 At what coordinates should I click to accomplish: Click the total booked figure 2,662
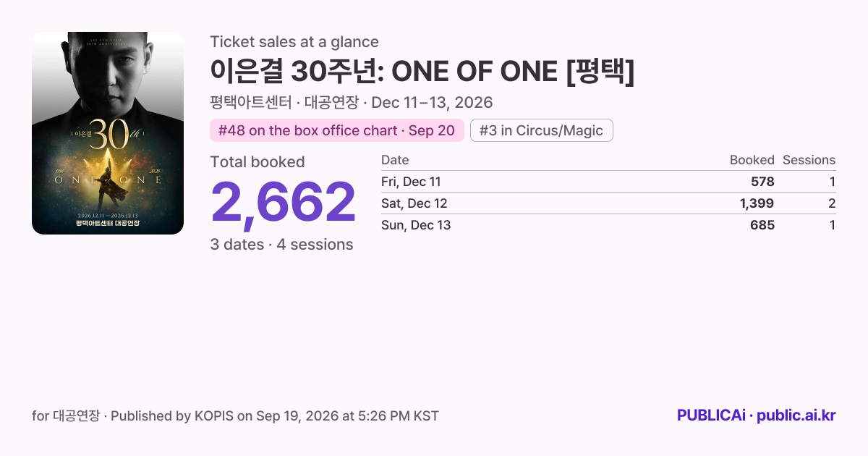pyautogui.click(x=283, y=203)
